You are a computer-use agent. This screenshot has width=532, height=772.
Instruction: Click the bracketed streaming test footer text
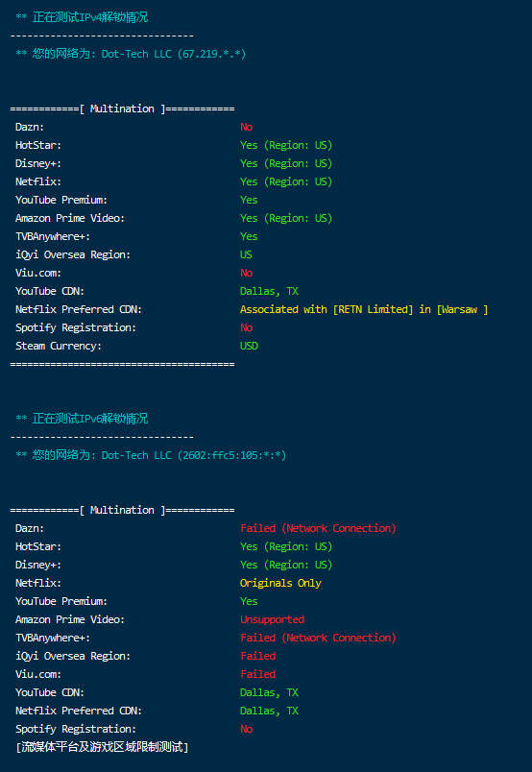click(102, 747)
